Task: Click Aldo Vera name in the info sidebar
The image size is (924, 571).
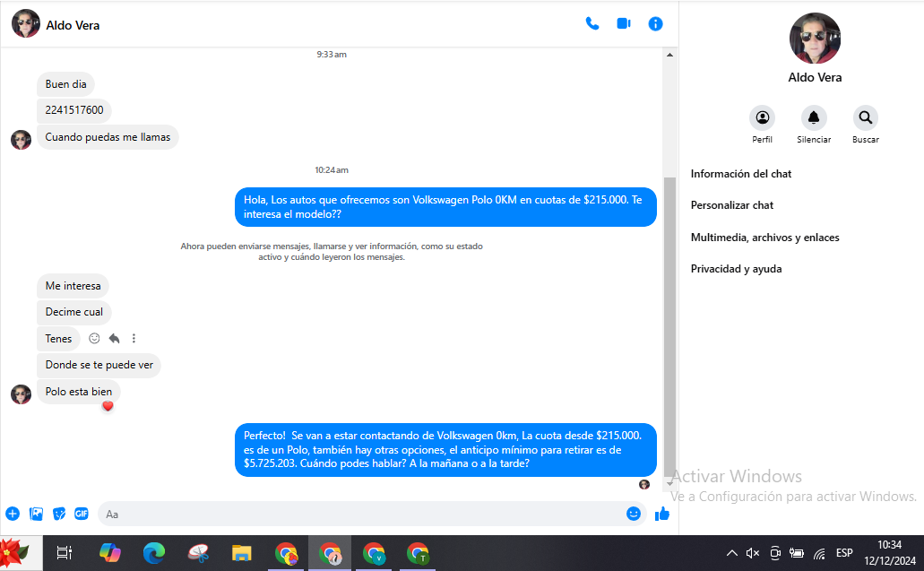Action: (x=815, y=77)
